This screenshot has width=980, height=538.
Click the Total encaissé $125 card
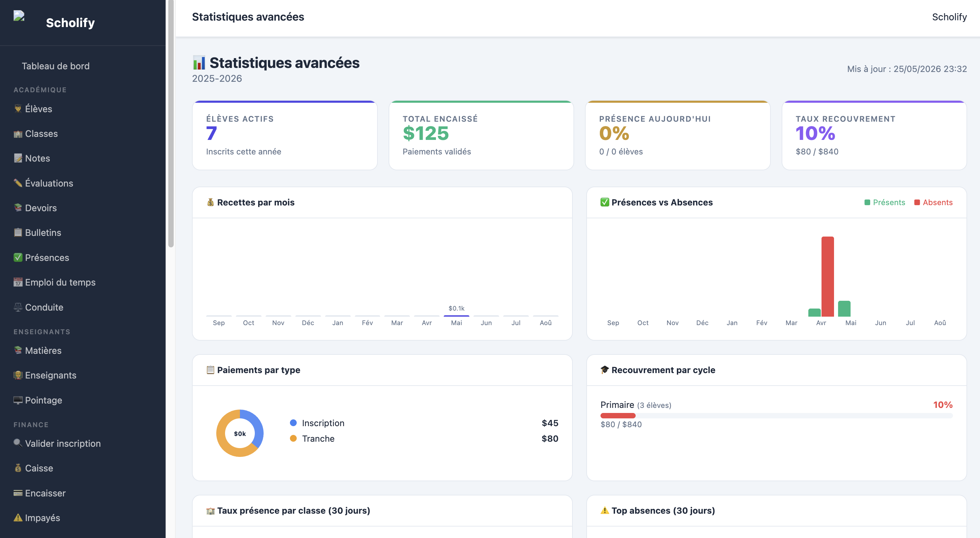(x=481, y=136)
